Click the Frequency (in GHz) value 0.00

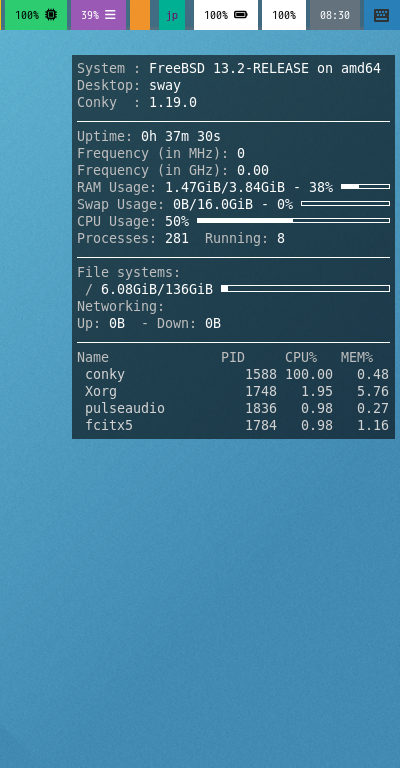coord(253,170)
